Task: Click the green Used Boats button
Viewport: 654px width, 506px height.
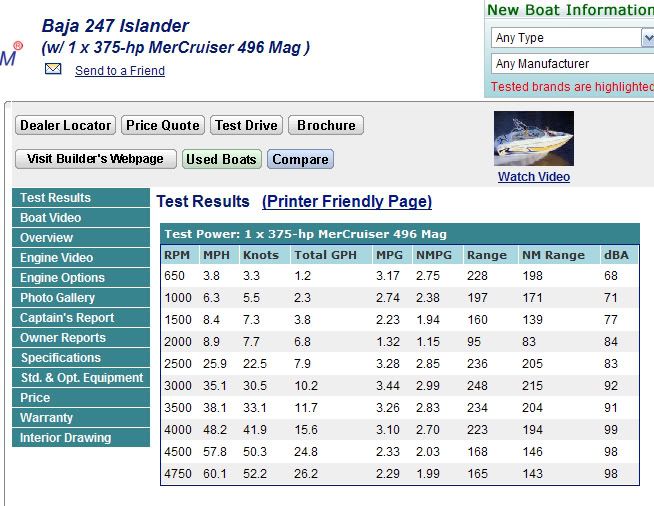Action: click(221, 159)
